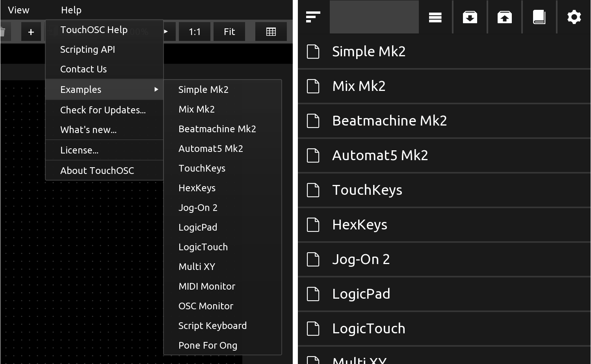This screenshot has height=364, width=591.
Task: Open the book manual icon
Action: coord(539,17)
